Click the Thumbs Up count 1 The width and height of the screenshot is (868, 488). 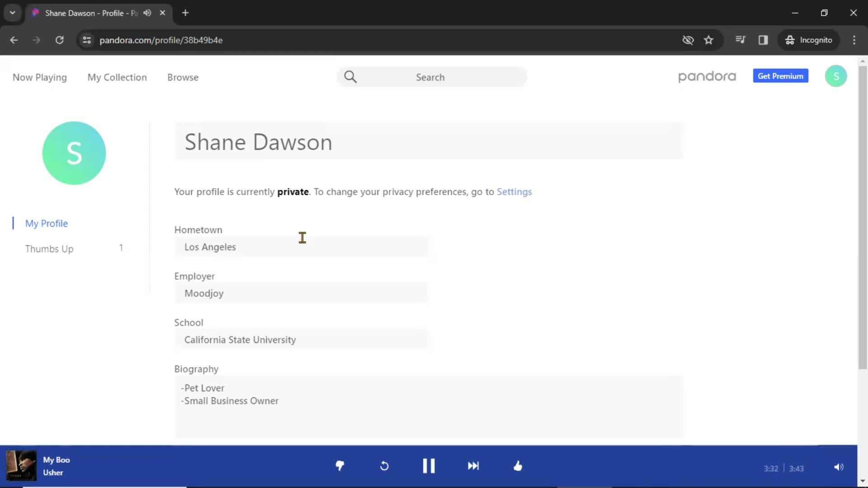[x=121, y=248]
